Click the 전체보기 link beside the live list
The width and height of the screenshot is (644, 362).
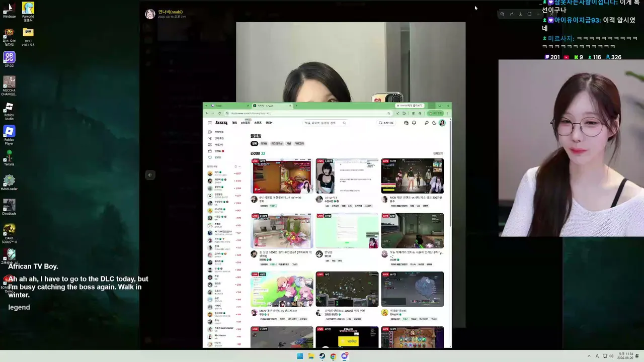pos(438,153)
